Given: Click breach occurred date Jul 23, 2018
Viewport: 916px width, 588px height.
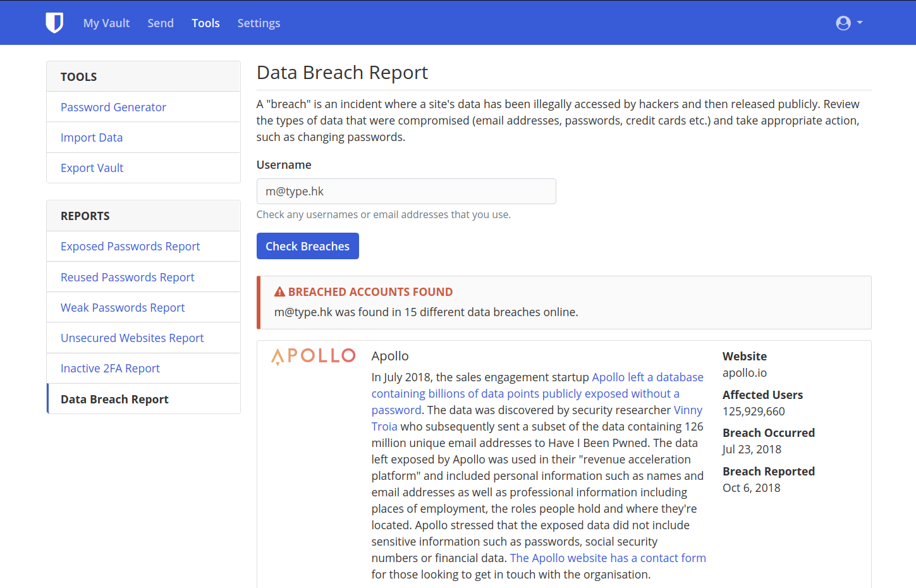Looking at the screenshot, I should tap(752, 449).
